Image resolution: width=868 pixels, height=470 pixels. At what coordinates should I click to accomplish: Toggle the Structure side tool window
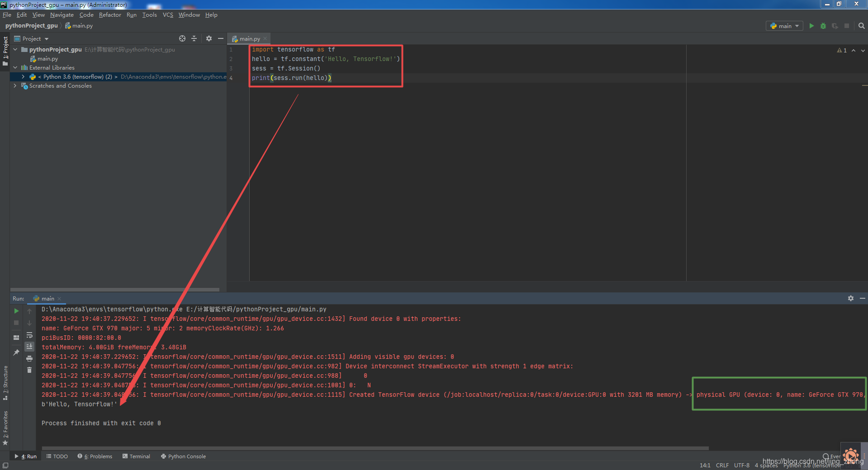[5, 382]
